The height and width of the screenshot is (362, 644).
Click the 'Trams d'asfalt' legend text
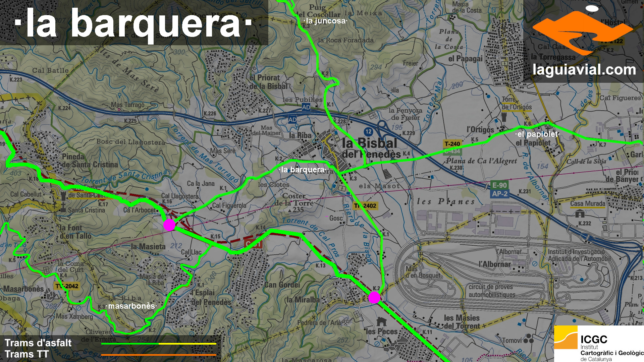coord(38,343)
